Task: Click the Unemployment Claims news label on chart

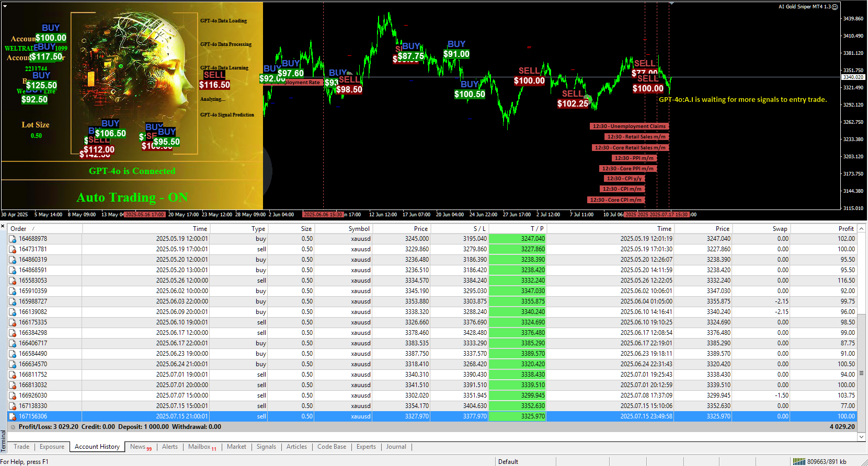Action: tap(629, 126)
